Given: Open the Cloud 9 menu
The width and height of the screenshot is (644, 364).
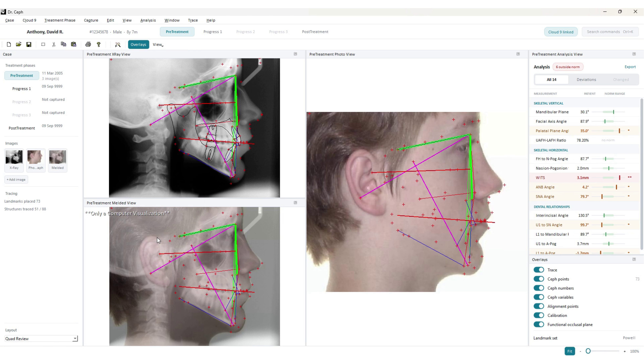Looking at the screenshot, I should click(29, 20).
